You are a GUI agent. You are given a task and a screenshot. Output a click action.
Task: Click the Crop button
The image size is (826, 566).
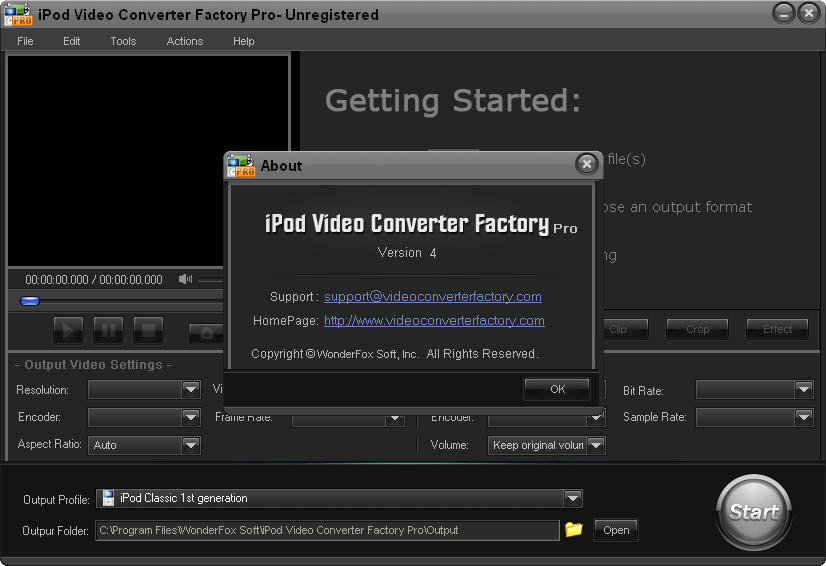pyautogui.click(x=697, y=329)
